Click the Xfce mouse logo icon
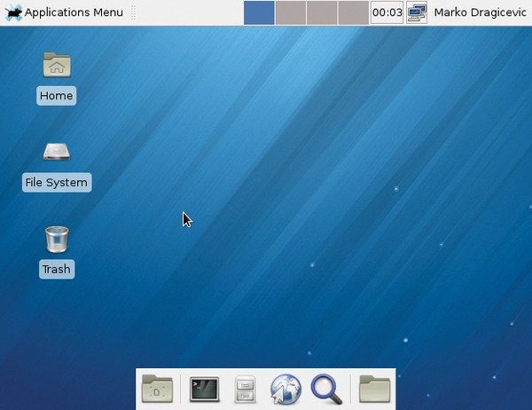Image resolution: width=532 pixels, height=410 pixels. pos(12,12)
